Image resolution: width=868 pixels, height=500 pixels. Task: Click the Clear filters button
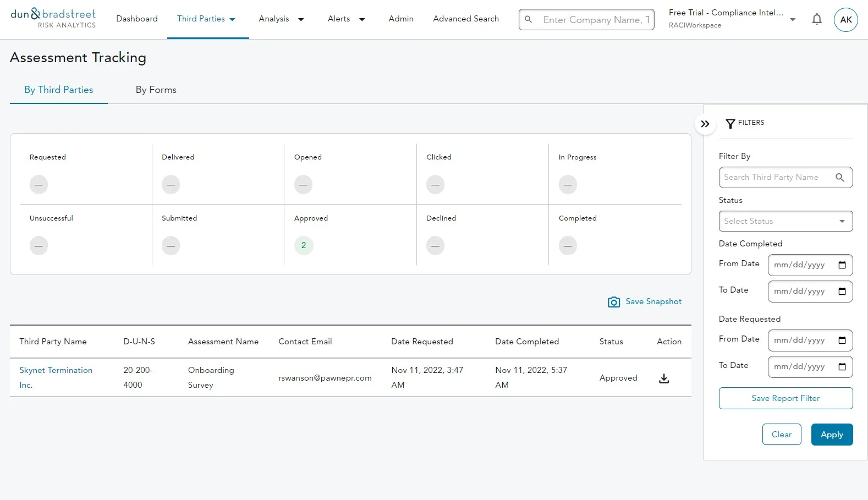click(782, 435)
